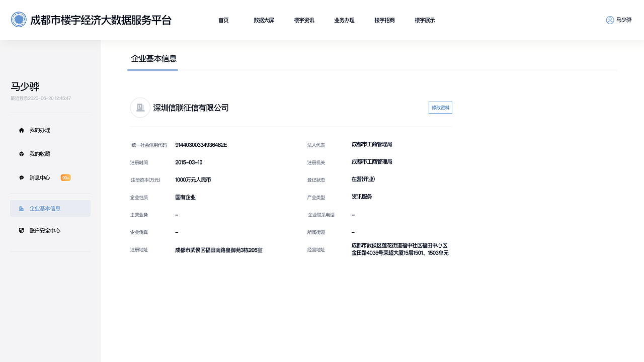Click the company avatar icon near 深圳信联征信有限公司

coord(140,107)
